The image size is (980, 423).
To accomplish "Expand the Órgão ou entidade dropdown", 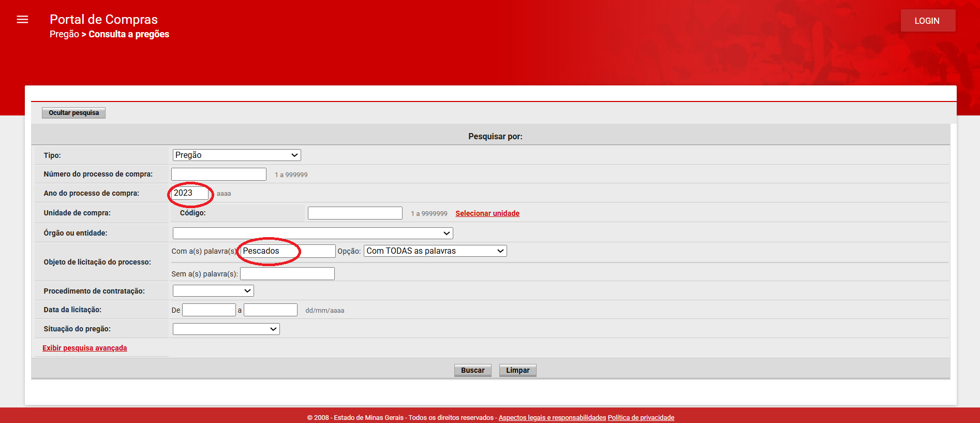I will tap(313, 234).
